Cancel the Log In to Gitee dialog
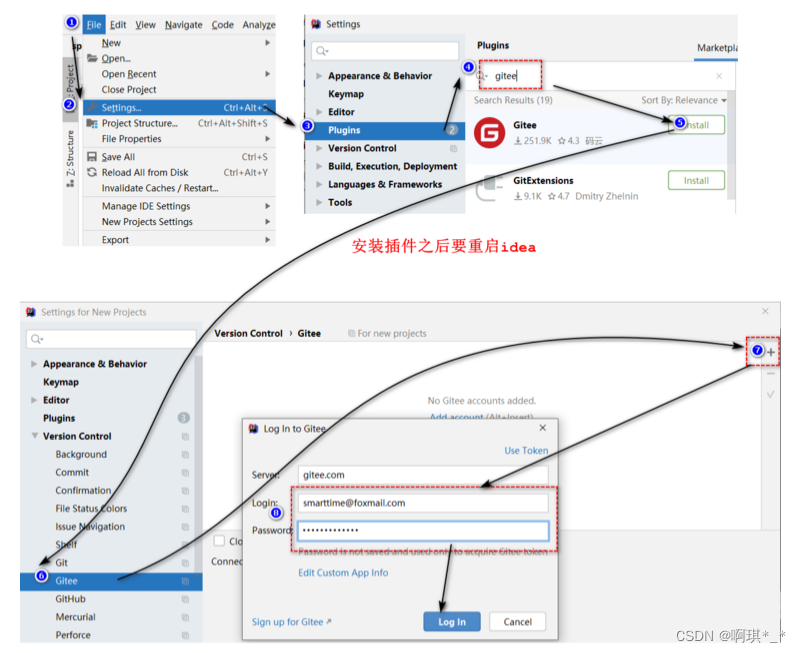Viewport: 801px width, 653px height. point(517,622)
